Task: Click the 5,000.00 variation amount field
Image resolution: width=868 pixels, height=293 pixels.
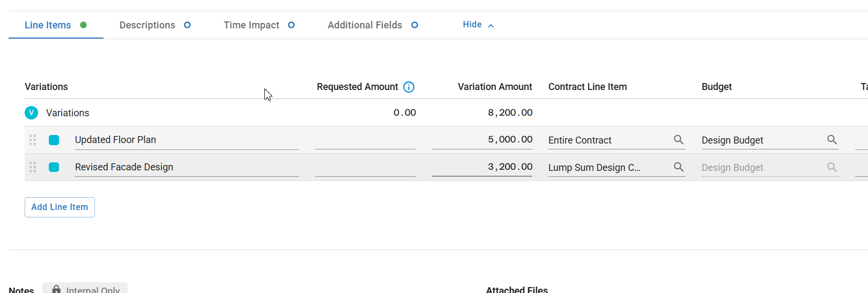Action: 481,140
